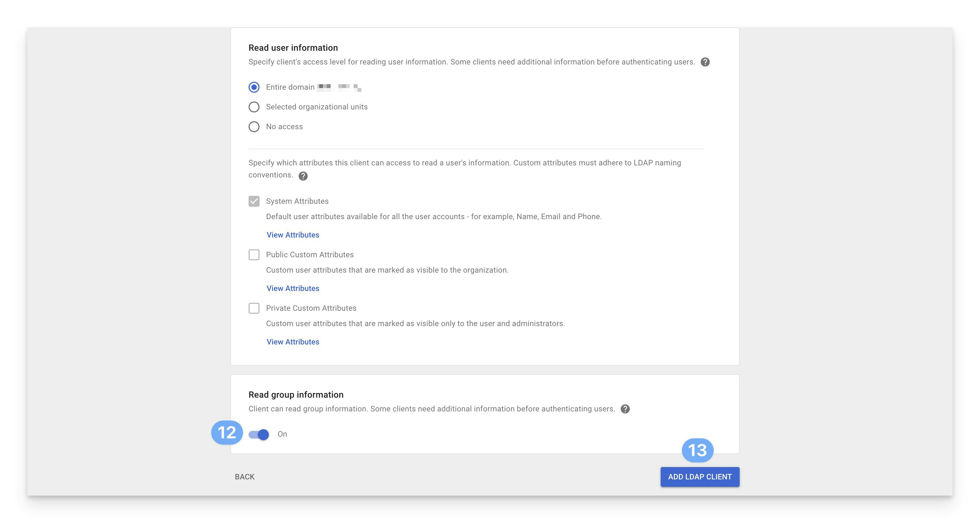Open View Attributes under Public Custom Attributes
Image resolution: width=980 pixels, height=523 pixels.
292,288
